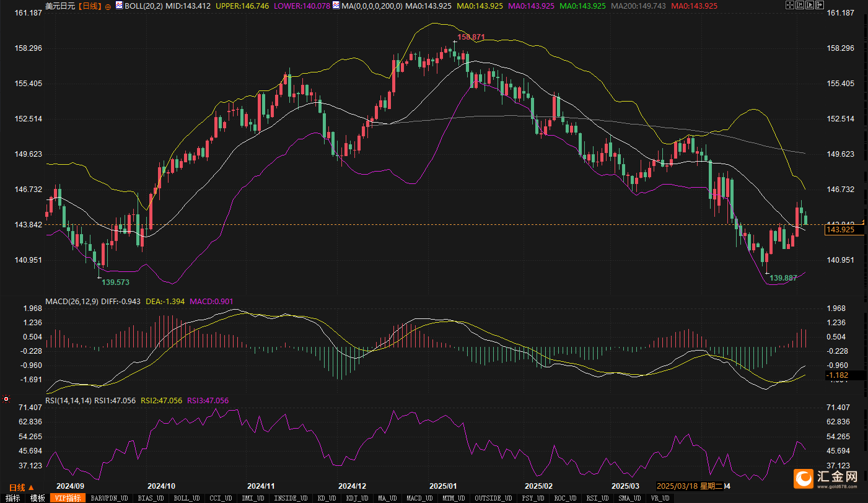Click the RSI3:47.056 value

click(x=208, y=401)
